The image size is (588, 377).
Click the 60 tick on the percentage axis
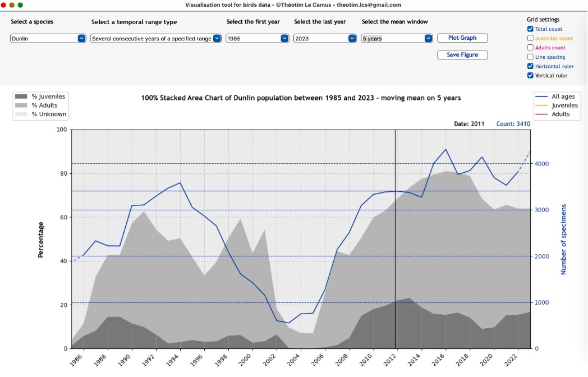tap(63, 217)
